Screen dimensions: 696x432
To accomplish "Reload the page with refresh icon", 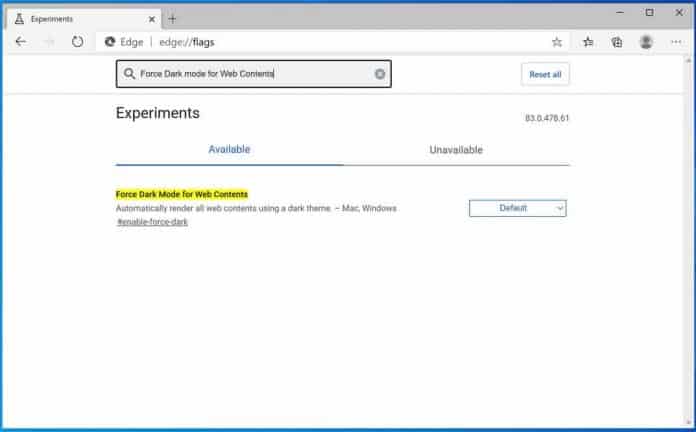I will 78,42.
